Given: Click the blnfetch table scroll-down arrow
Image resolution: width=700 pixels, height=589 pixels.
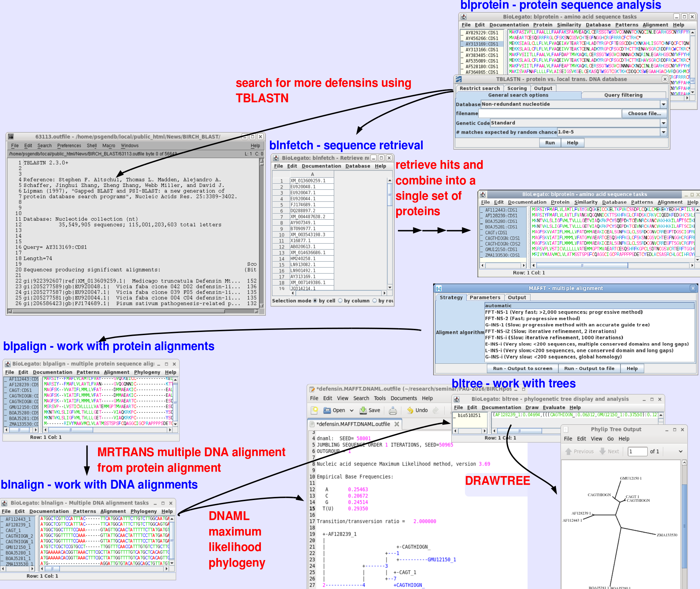Looking at the screenshot, I should coord(390,287).
